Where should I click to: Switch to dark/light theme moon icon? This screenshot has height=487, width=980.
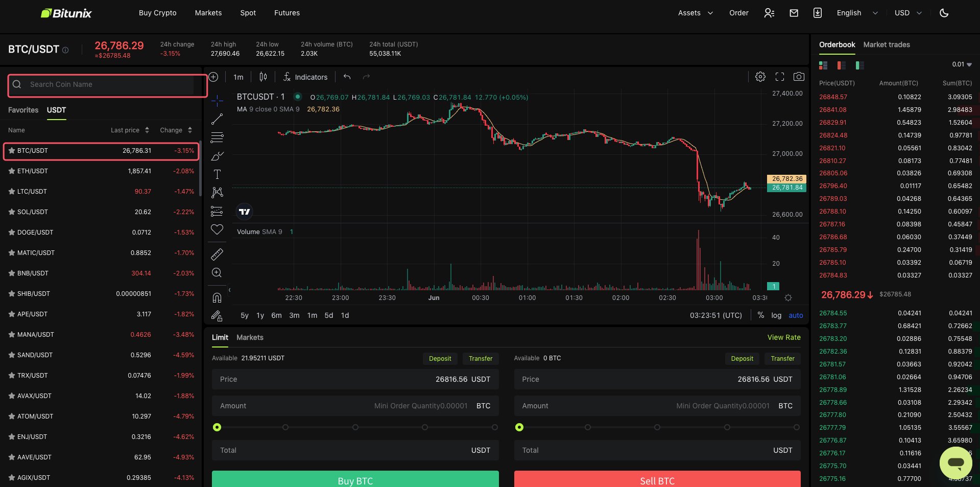[x=944, y=13]
